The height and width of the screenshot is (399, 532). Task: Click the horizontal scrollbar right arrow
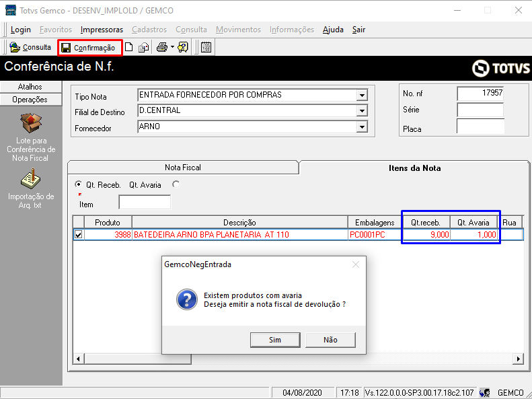[518, 359]
